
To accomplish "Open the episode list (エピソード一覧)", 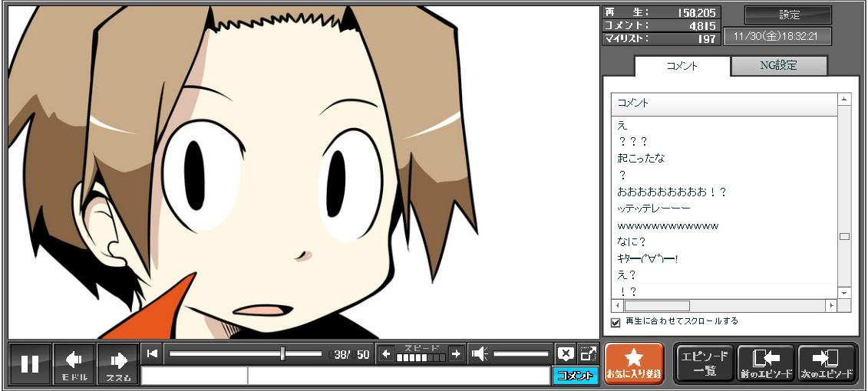I will click(x=703, y=363).
